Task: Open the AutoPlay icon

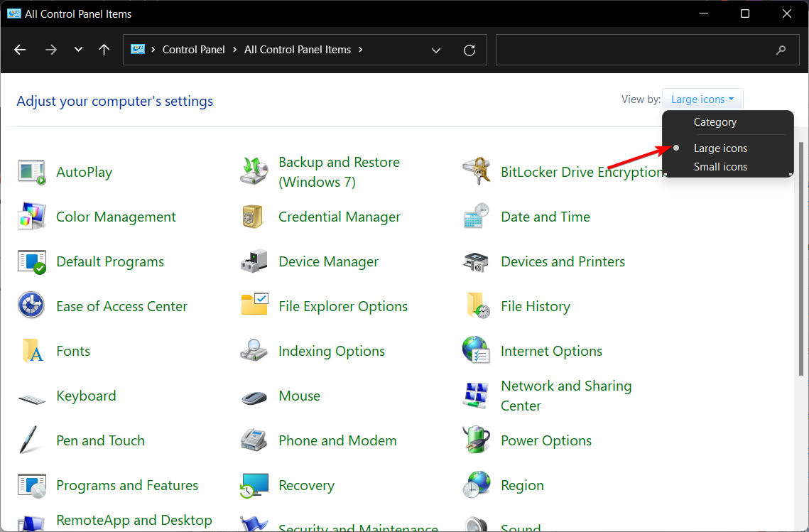Action: point(32,172)
